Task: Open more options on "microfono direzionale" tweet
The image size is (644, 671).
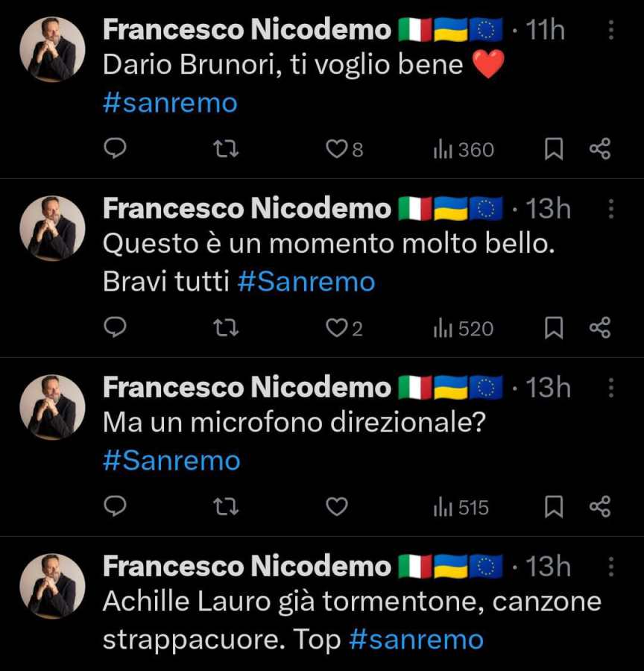Action: click(610, 388)
